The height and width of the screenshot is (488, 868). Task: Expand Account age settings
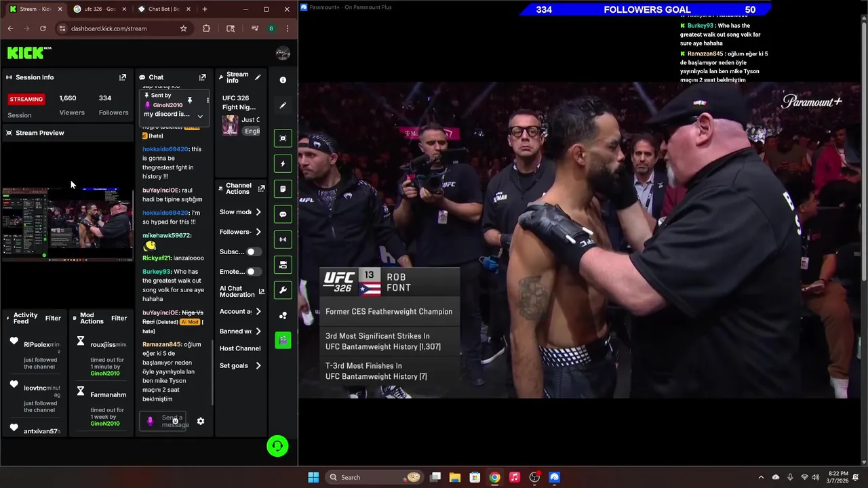(x=258, y=312)
